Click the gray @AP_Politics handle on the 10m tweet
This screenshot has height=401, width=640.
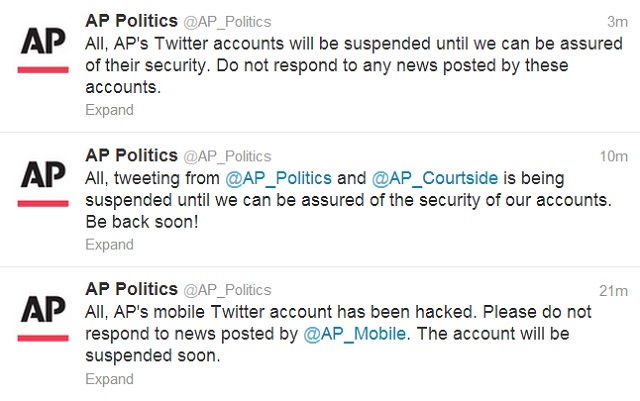click(226, 156)
